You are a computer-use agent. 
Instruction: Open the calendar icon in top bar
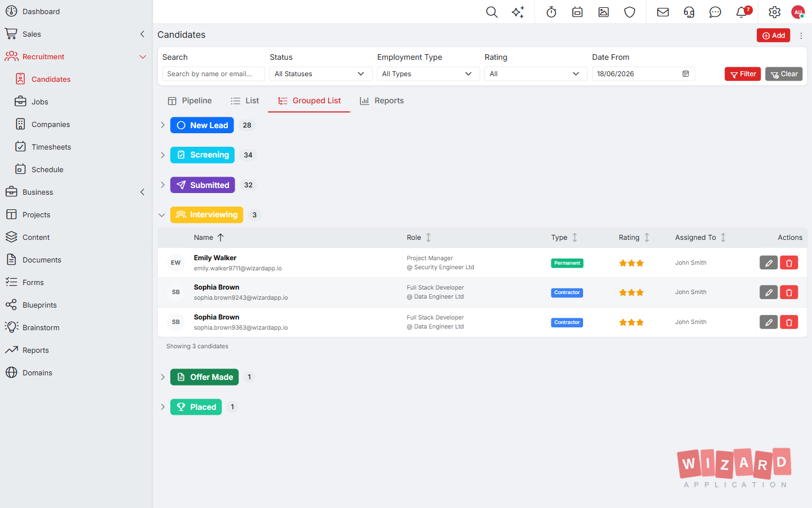(577, 12)
